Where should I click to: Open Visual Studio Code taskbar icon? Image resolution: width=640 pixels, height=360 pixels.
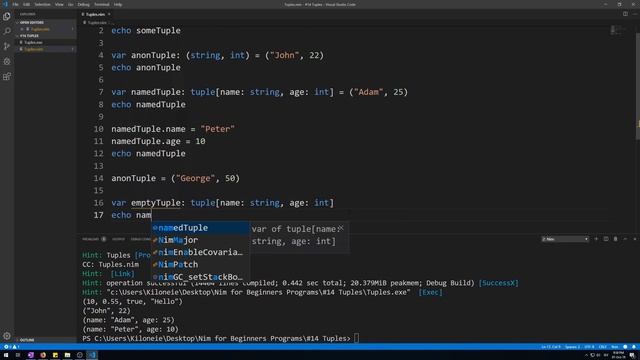pos(92,355)
